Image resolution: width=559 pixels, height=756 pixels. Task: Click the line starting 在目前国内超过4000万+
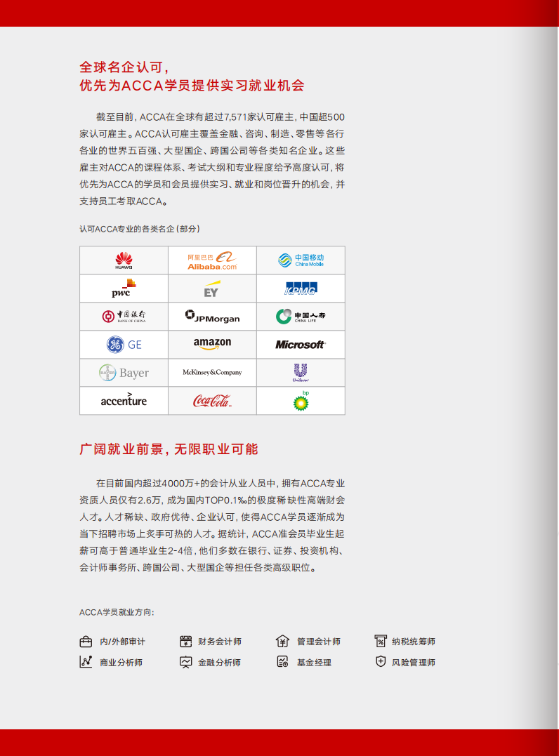tap(221, 484)
